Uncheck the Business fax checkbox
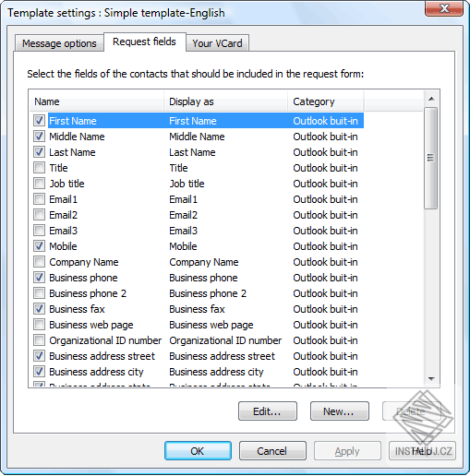The height and width of the screenshot is (476, 470). 39,309
